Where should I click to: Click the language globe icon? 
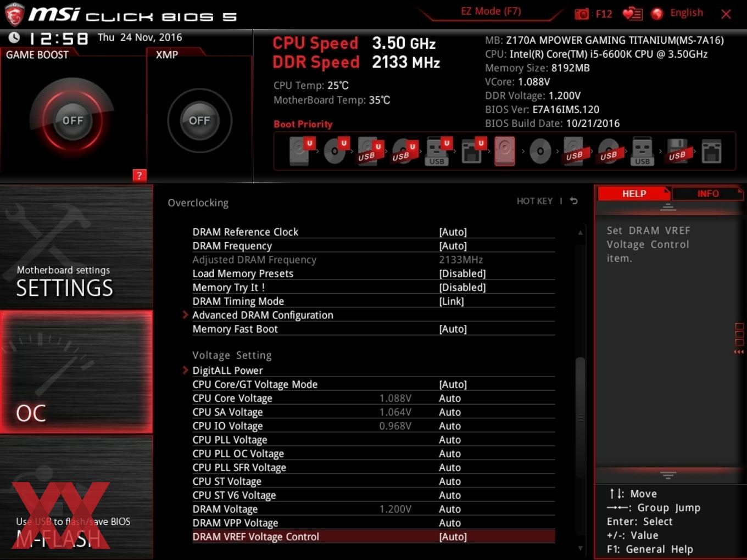tap(657, 14)
